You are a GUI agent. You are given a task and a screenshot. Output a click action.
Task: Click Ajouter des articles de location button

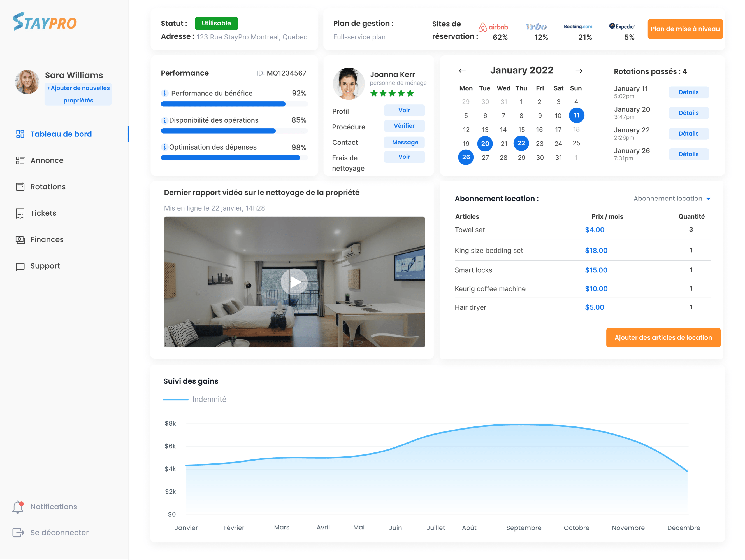click(663, 337)
